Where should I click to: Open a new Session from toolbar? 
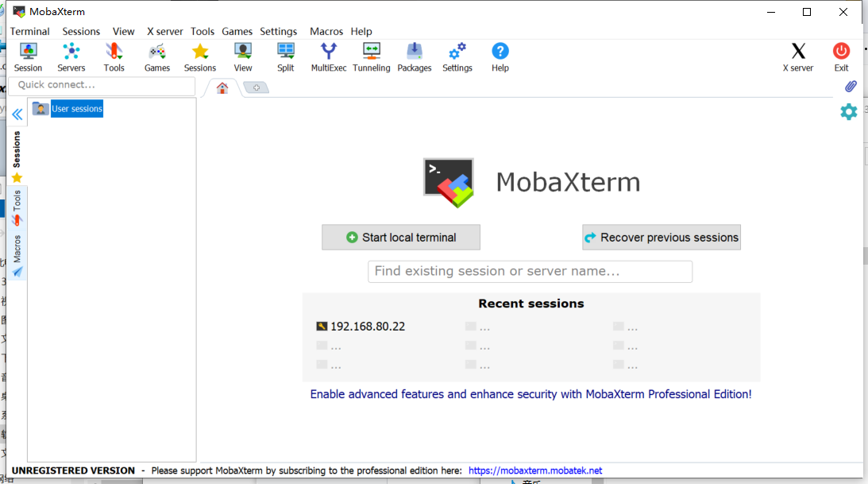tap(29, 57)
